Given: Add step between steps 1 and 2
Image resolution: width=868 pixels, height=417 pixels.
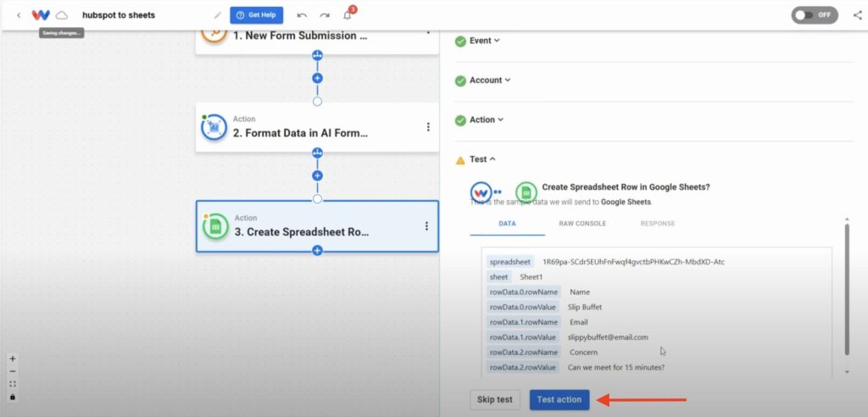Looking at the screenshot, I should pos(317,78).
